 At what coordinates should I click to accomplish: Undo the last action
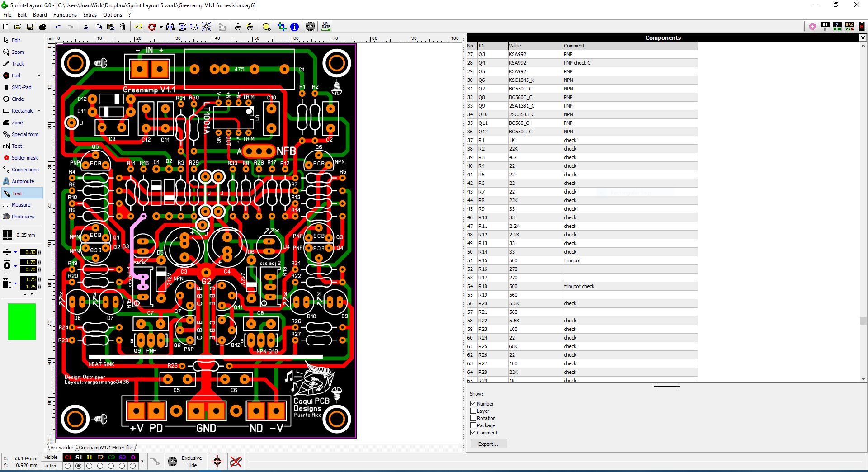(58, 27)
